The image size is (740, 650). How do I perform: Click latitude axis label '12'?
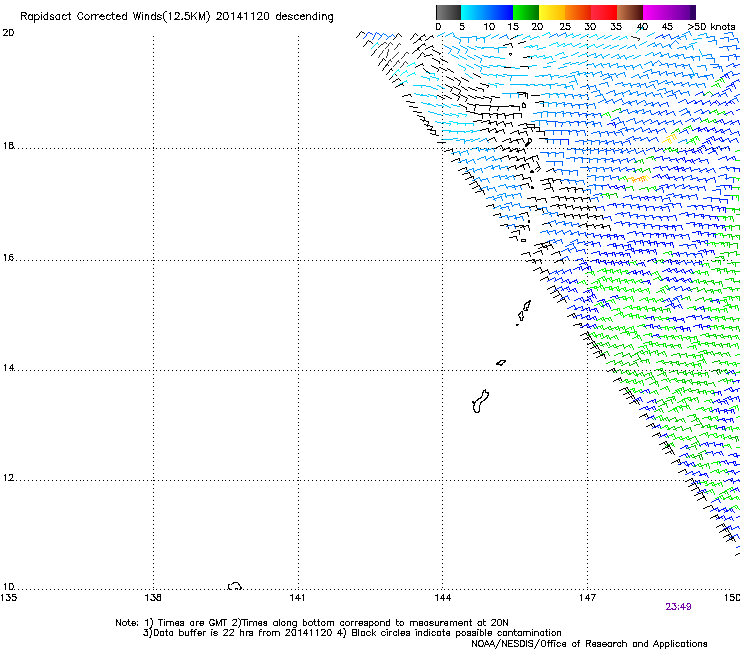point(8,478)
